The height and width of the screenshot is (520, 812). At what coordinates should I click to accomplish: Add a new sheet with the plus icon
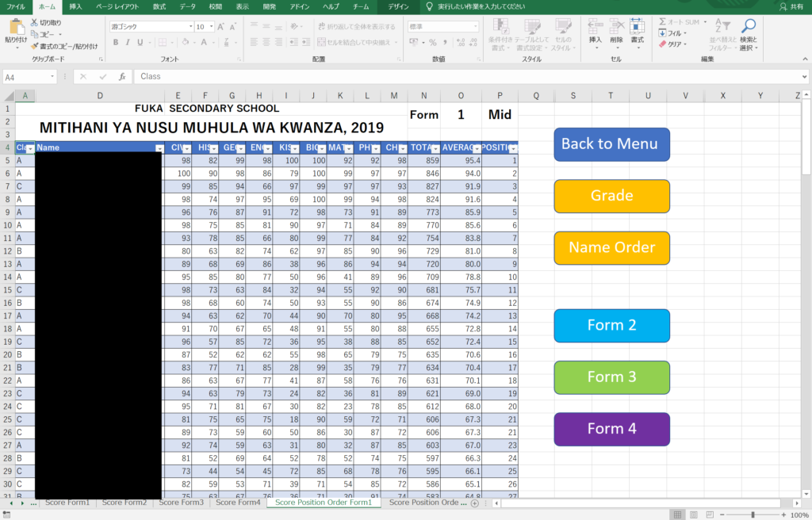click(x=474, y=503)
